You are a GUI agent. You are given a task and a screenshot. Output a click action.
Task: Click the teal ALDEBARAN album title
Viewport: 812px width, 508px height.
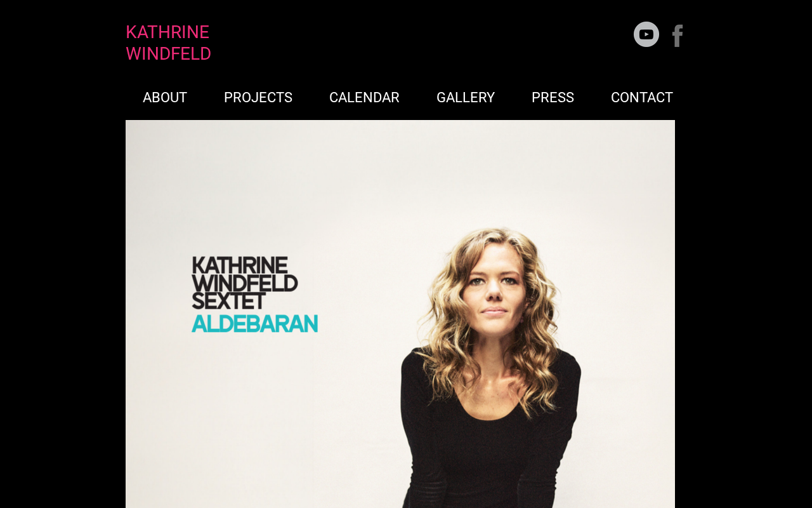point(254,323)
